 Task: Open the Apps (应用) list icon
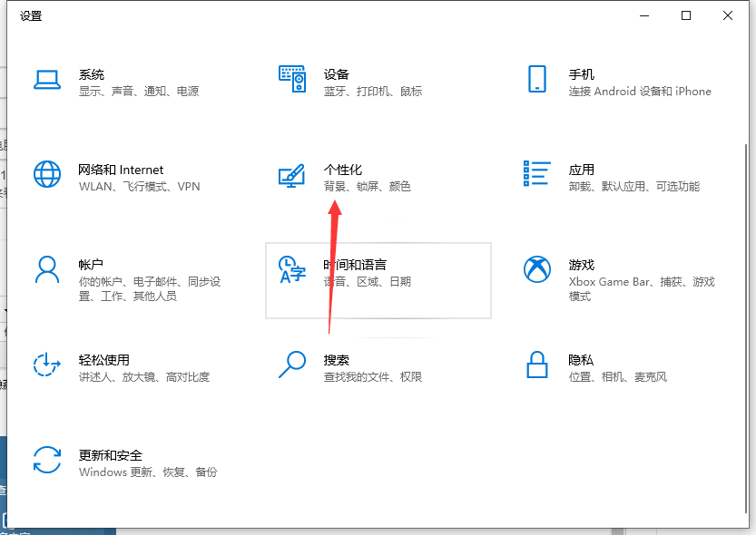coord(537,175)
